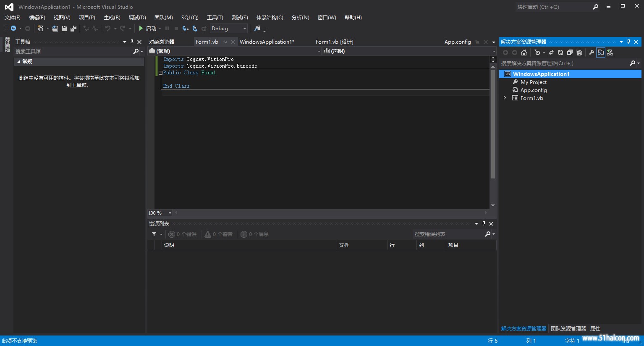Toggle the 0 个警告 warnings filter
This screenshot has width=644, height=346.
click(x=219, y=234)
